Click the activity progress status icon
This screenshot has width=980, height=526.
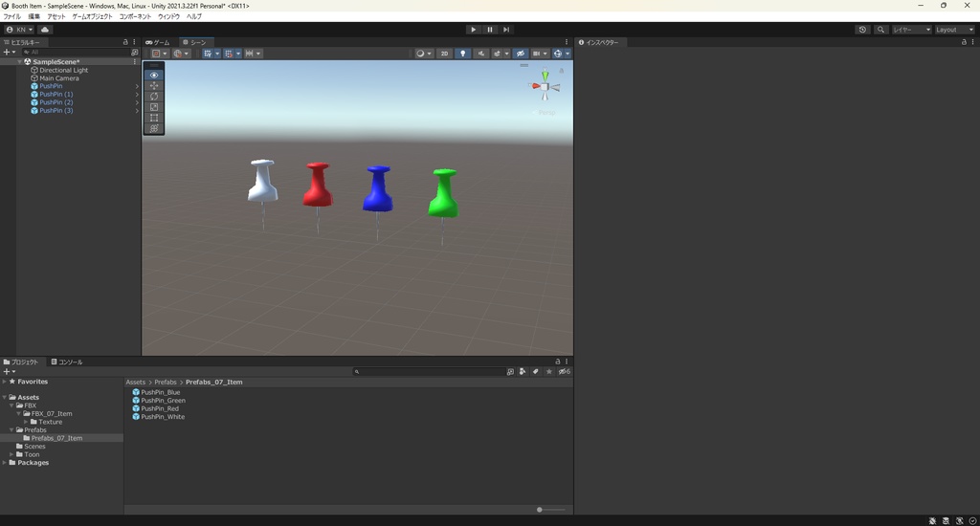pyautogui.click(x=972, y=521)
